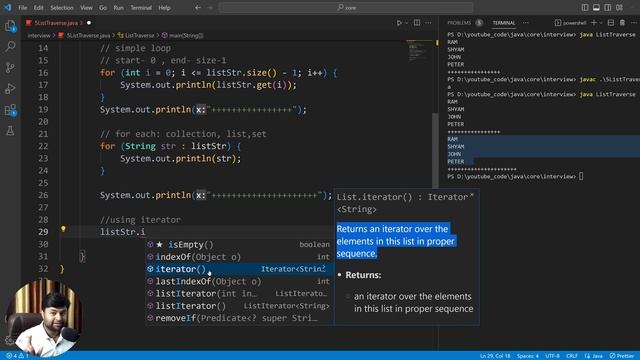Open editor More Actions ellipsis

coord(428,23)
